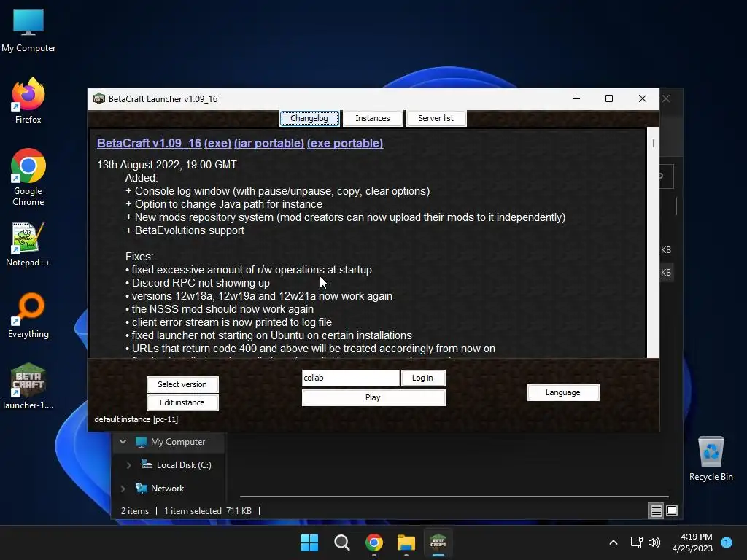Open File Explorer from the taskbar
Image resolution: width=747 pixels, height=560 pixels.
tap(406, 542)
